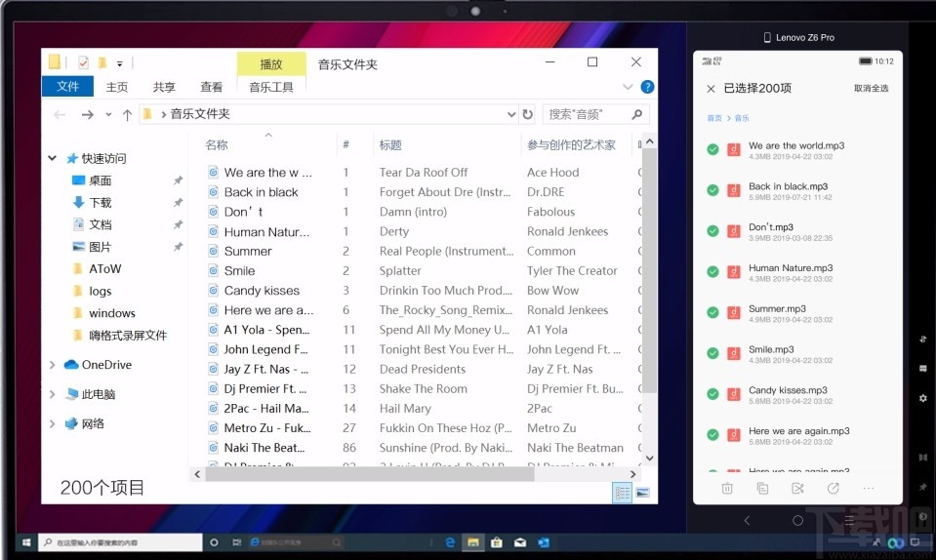This screenshot has height=560, width=936.
Task: Click the Explorer help question mark icon
Action: (x=647, y=87)
